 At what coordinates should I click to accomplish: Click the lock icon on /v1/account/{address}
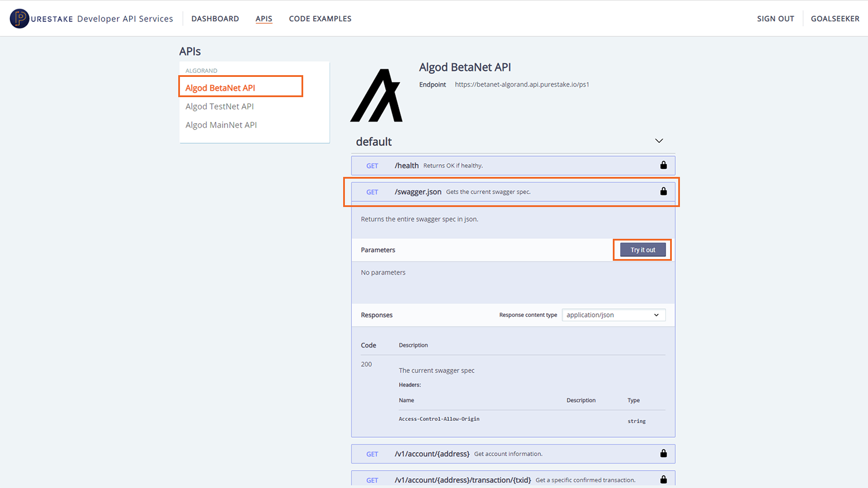click(663, 454)
